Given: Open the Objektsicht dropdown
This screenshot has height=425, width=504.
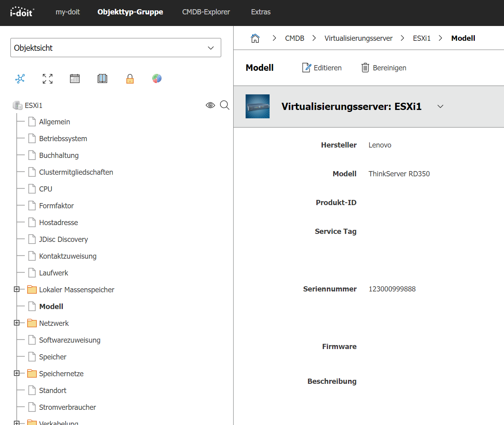Looking at the screenshot, I should pos(116,48).
